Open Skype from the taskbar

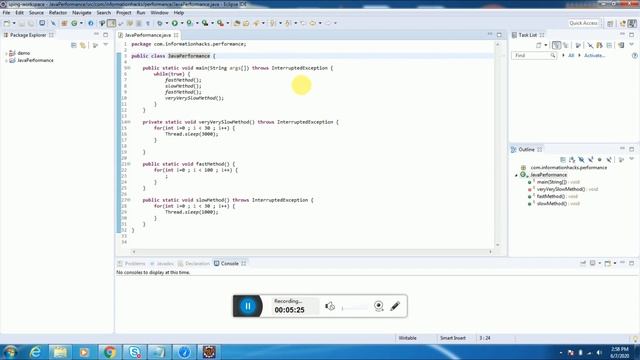pyautogui.click(x=134, y=352)
